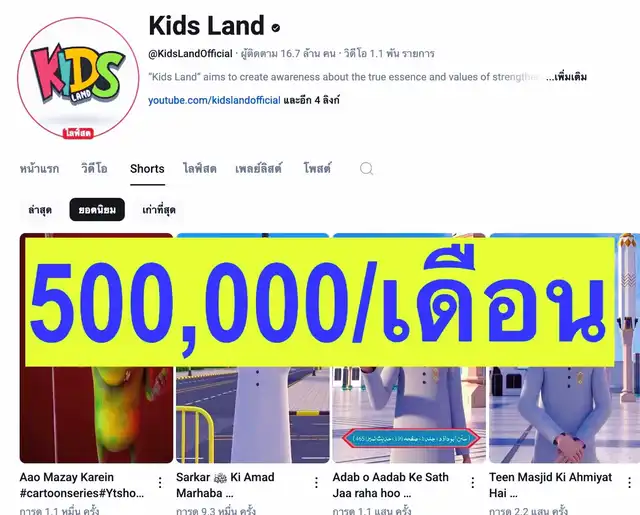Open the Teen Masjid Ki Ahmiyat Hai title
Image resolution: width=640 pixels, height=515 pixels.
pos(551,485)
